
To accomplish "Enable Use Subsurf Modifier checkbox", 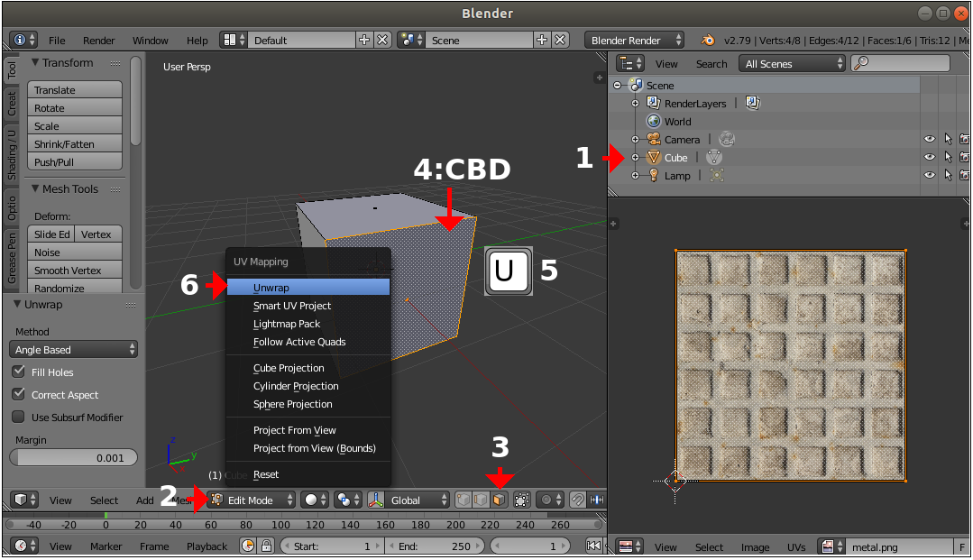I will click(x=19, y=417).
